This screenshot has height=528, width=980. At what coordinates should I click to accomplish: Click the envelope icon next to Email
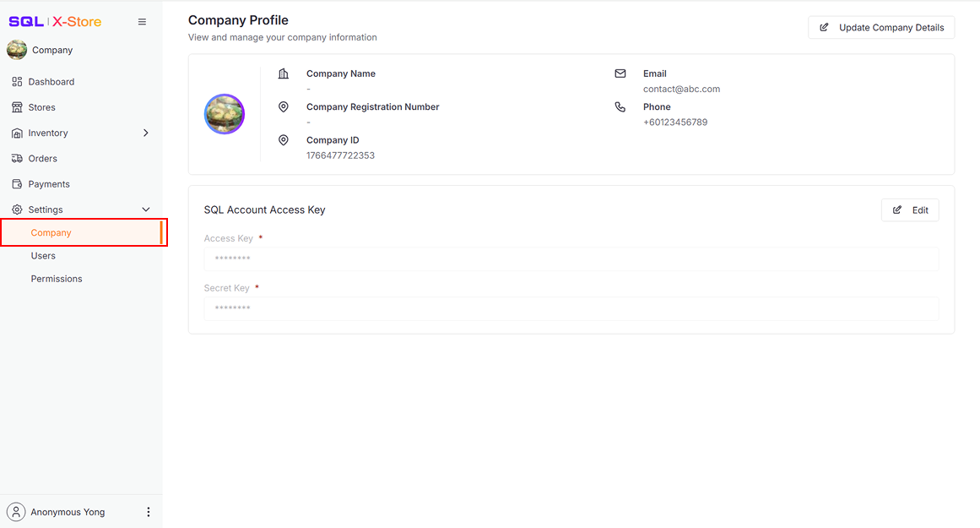[x=620, y=73]
